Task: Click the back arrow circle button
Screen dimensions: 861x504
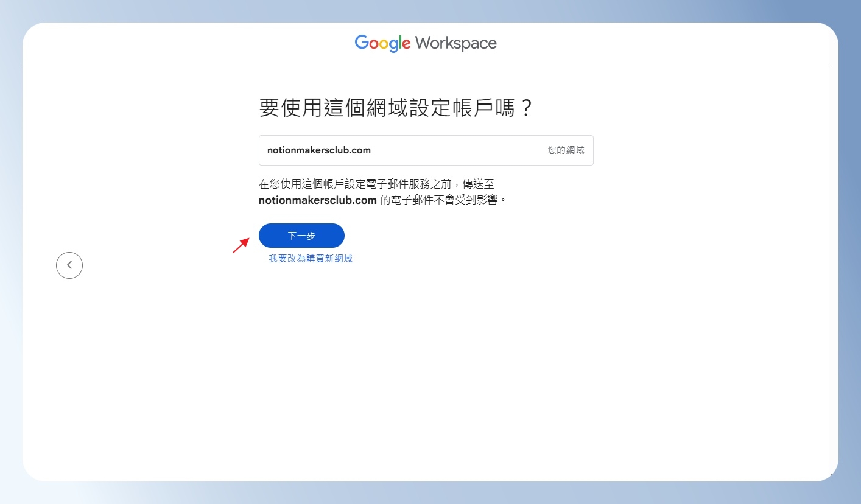Action: click(69, 265)
